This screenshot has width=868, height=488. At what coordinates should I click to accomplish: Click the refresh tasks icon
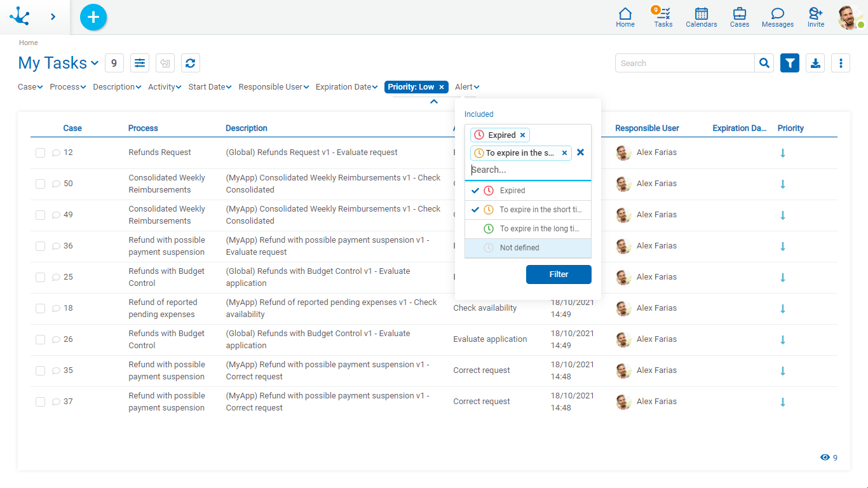click(x=190, y=63)
